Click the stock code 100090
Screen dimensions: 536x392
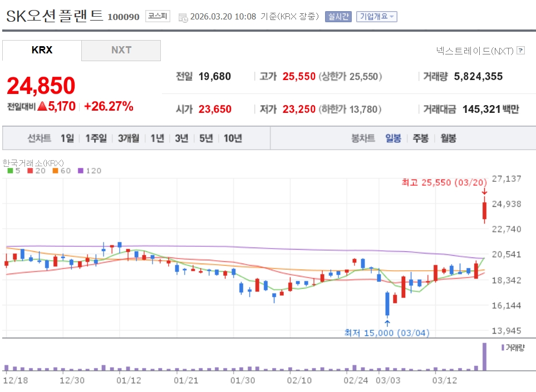[x=124, y=17]
